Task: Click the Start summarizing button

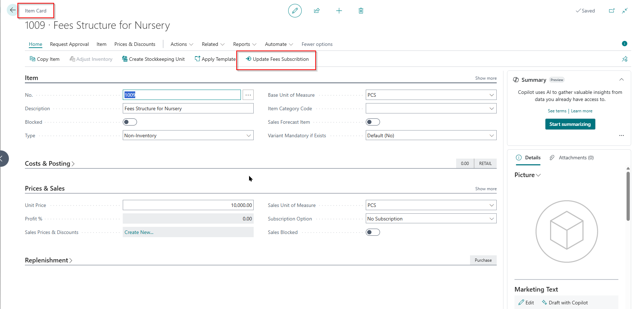Action: pyautogui.click(x=570, y=124)
